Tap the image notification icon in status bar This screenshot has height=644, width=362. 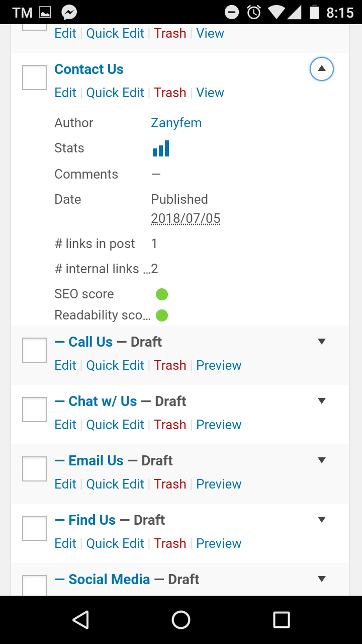[x=45, y=12]
